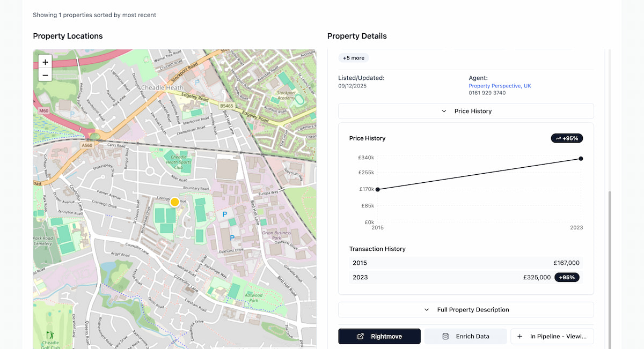Expand the Full Property Description section

[x=466, y=310]
